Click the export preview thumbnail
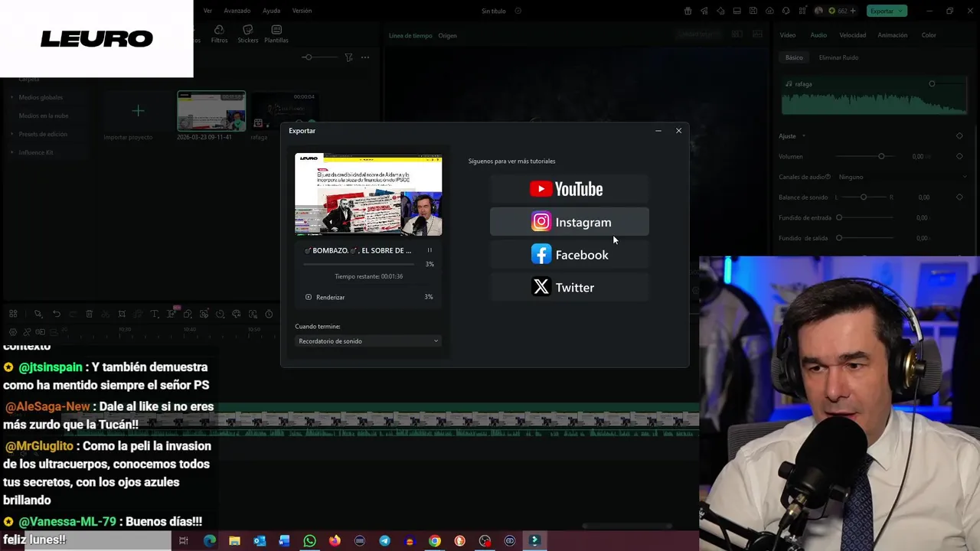This screenshot has height=551, width=980. point(368,194)
